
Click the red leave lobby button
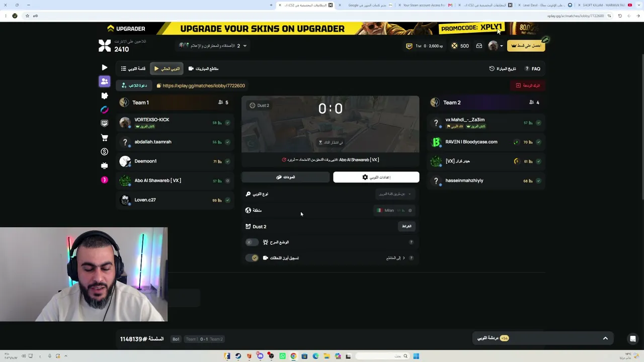pyautogui.click(x=528, y=85)
